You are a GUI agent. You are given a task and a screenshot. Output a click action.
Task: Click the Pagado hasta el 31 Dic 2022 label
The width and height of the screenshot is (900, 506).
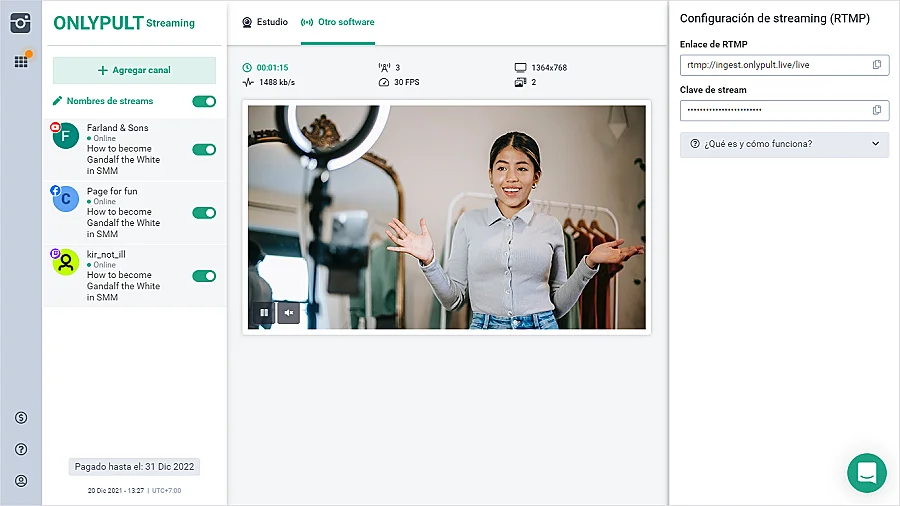coord(134,467)
